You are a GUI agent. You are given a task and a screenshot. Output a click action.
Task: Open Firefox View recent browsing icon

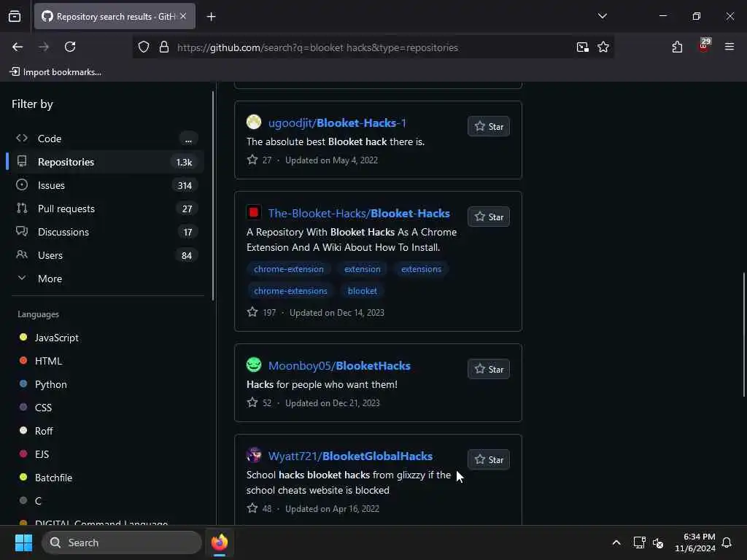15,16
